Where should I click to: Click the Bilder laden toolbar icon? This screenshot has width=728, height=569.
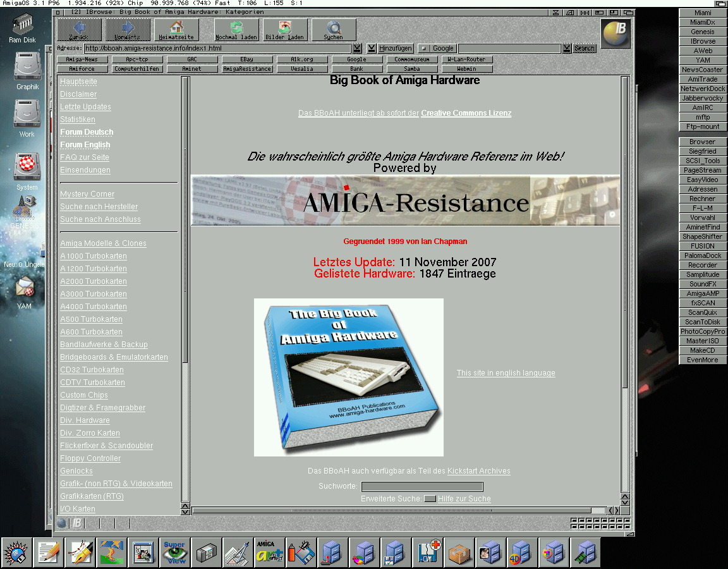[x=285, y=29]
